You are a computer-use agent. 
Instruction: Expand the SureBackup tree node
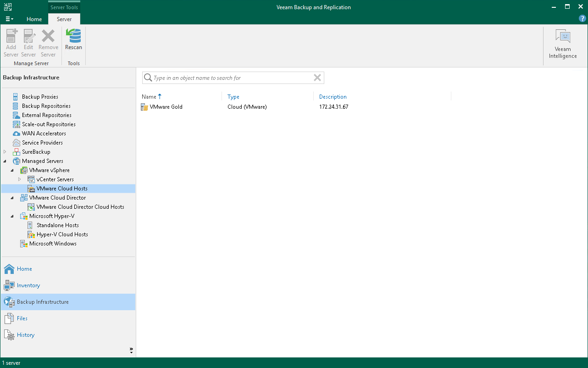(5, 152)
